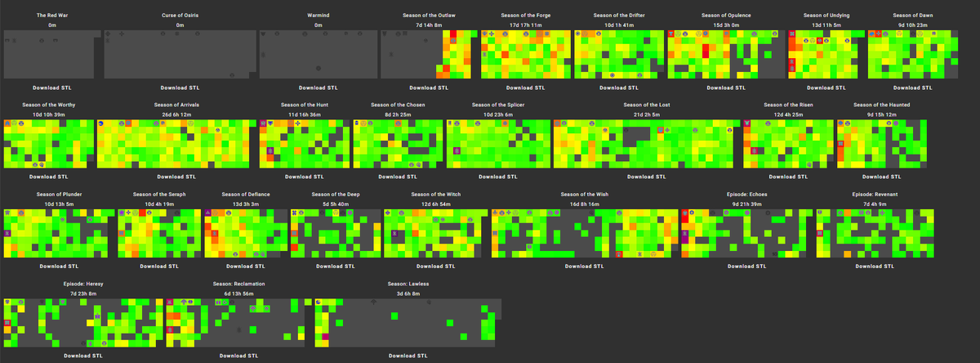Select Season of Dawn heatmap
980x363 pixels.
[914, 54]
